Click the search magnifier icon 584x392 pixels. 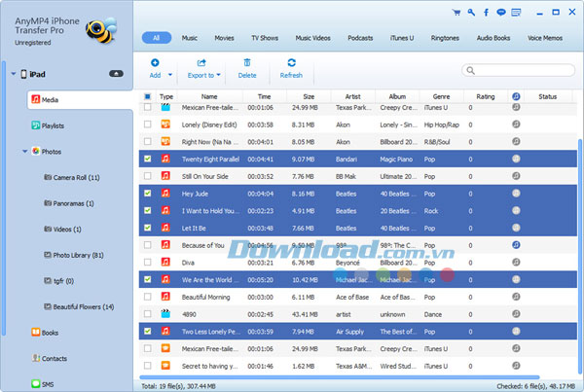[x=470, y=70]
